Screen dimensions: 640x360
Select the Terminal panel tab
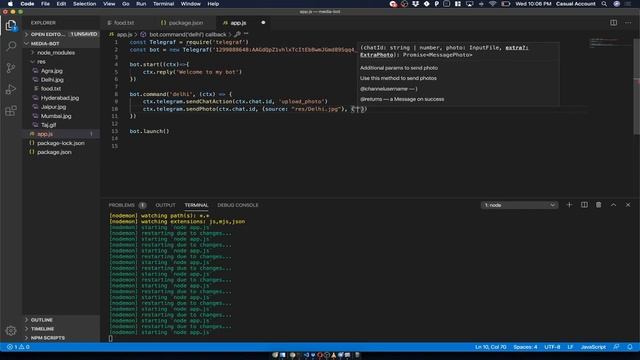pos(196,205)
